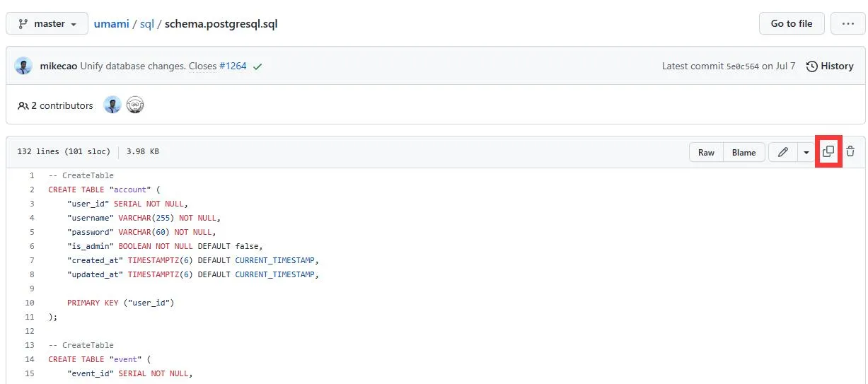868x384 pixels.
Task: Open umami repository link in breadcrumb
Action: (112, 23)
